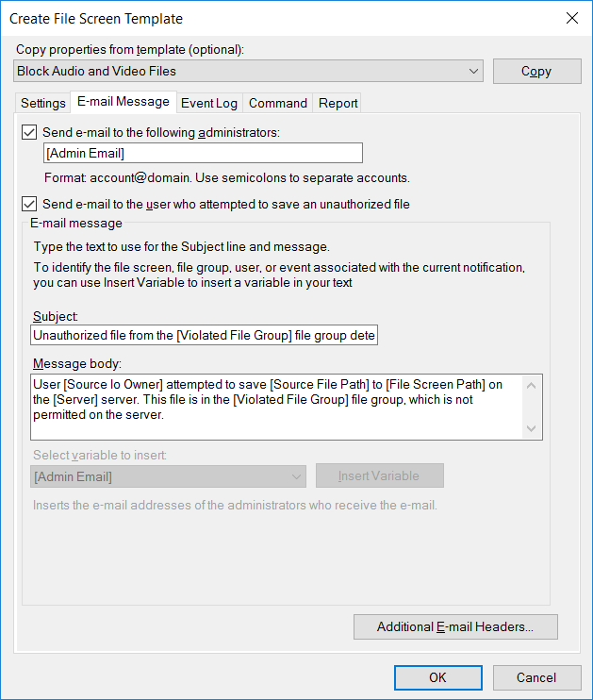The image size is (593, 700).
Task: Open the Copy properties from template dropdown
Action: pos(248,71)
